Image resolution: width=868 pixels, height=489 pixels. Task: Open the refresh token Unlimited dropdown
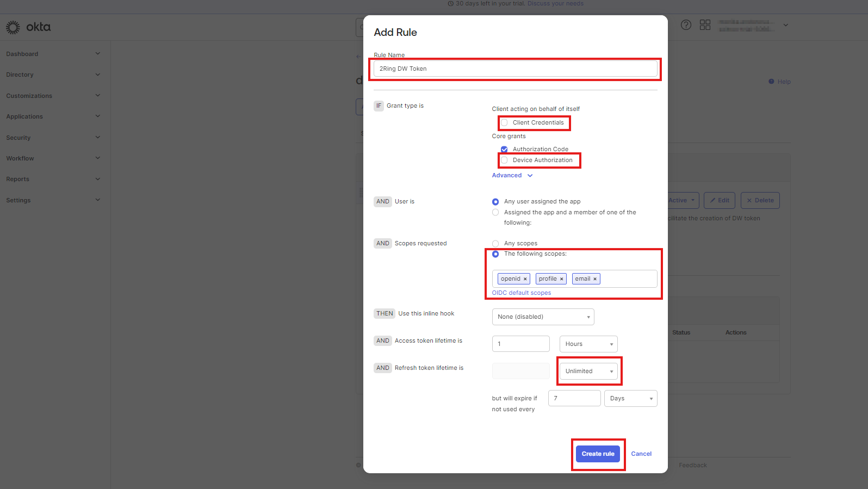coord(588,372)
